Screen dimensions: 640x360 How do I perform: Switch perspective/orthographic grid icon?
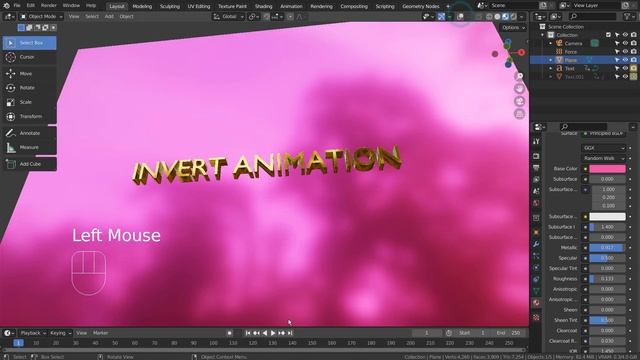[519, 114]
